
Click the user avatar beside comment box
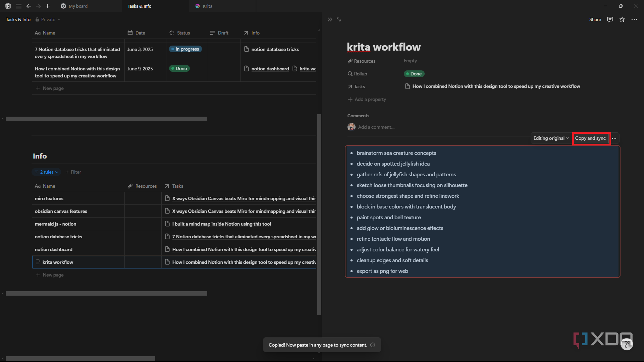click(x=352, y=127)
